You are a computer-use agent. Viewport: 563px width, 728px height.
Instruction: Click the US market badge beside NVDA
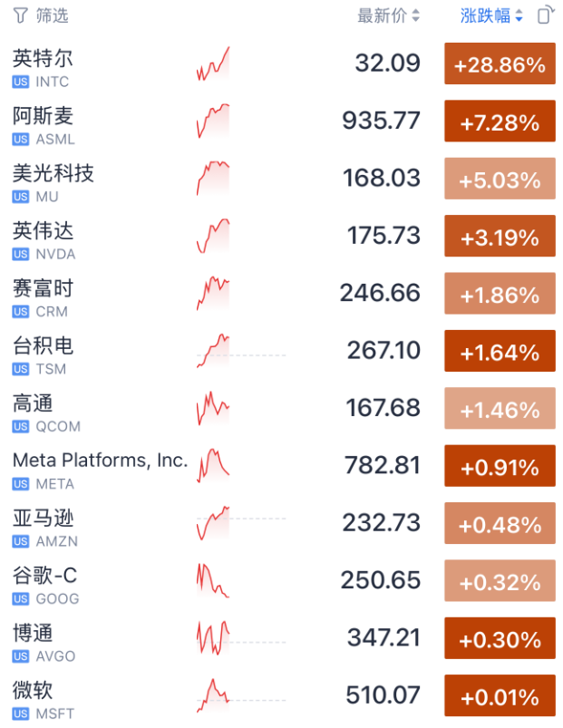click(x=21, y=254)
